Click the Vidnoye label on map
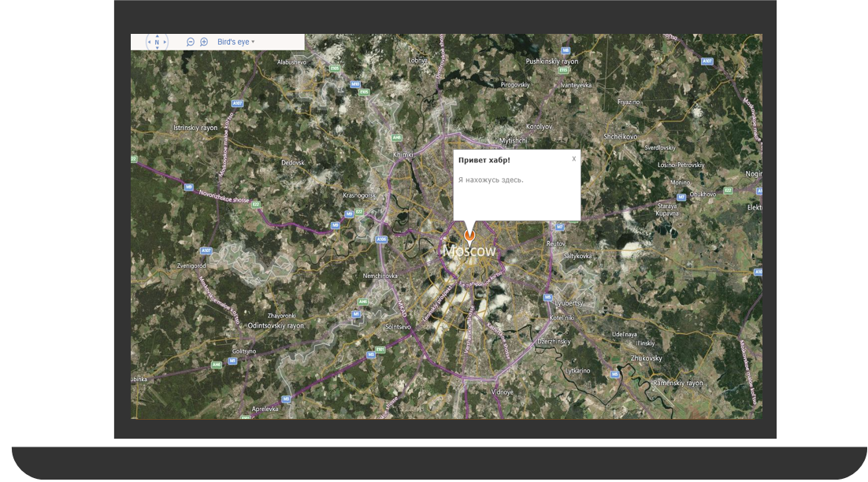Viewport: 868px width, 482px height. click(502, 391)
